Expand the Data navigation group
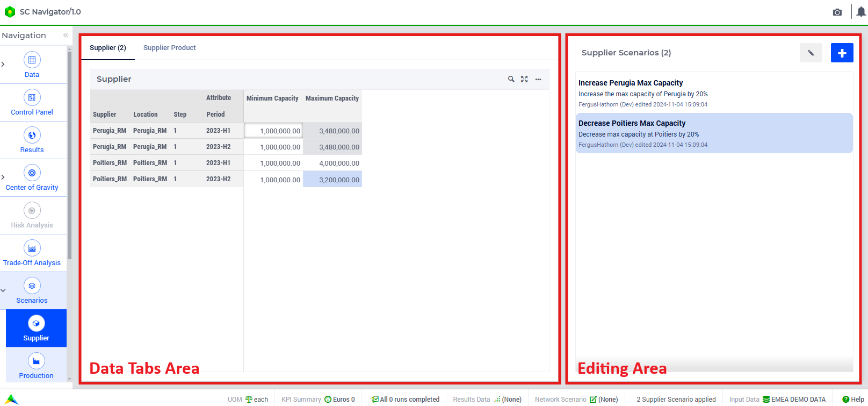 pyautogui.click(x=3, y=65)
